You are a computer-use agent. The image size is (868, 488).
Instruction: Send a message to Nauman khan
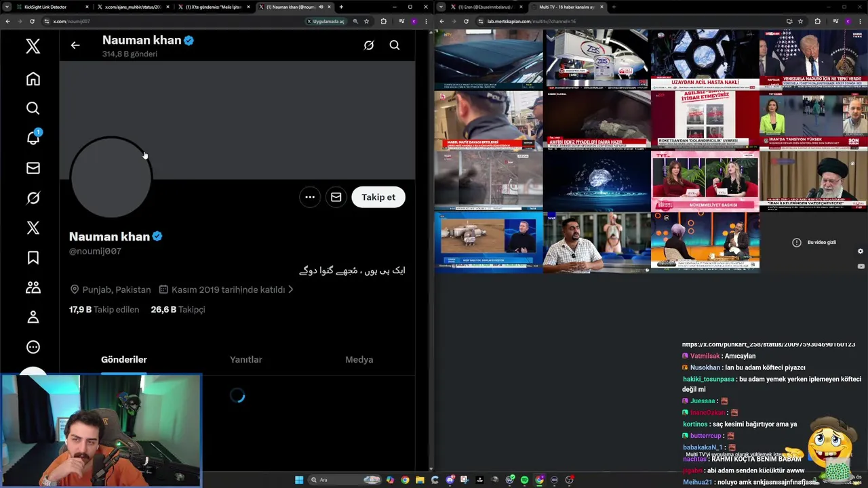(x=336, y=197)
